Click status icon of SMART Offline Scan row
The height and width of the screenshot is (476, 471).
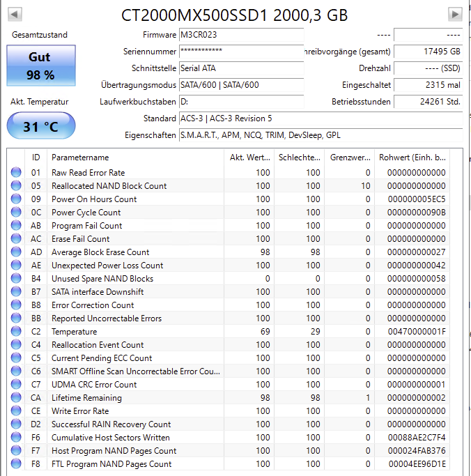coord(16,371)
